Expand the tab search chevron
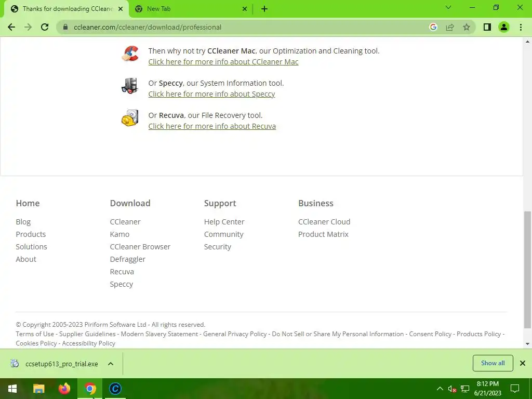This screenshot has height=399, width=532. pyautogui.click(x=448, y=7)
